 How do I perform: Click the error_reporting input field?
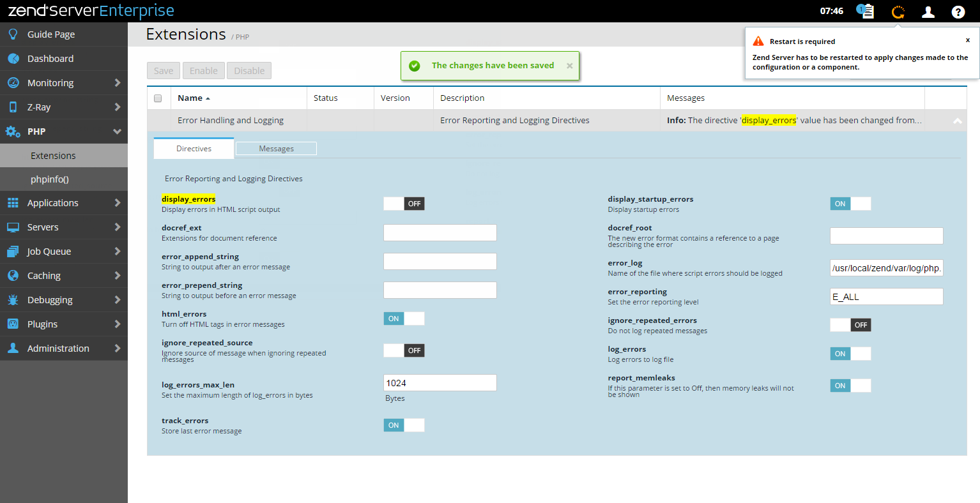click(x=886, y=297)
